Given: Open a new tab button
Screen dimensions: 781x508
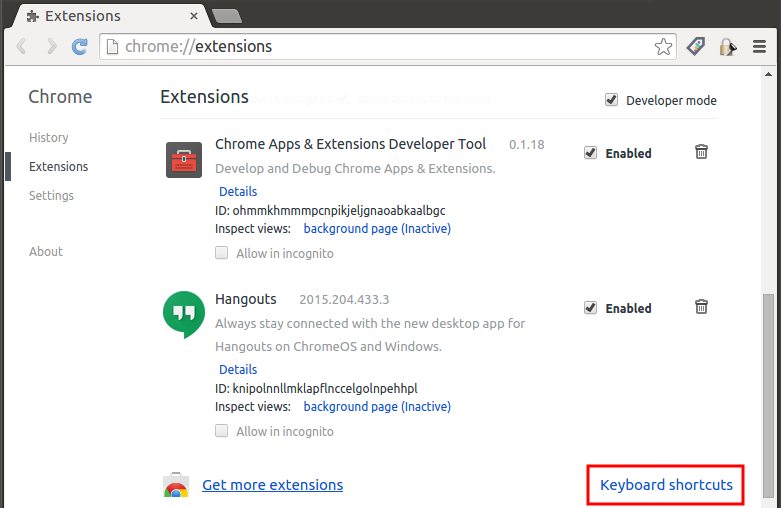Looking at the screenshot, I should pos(227,16).
